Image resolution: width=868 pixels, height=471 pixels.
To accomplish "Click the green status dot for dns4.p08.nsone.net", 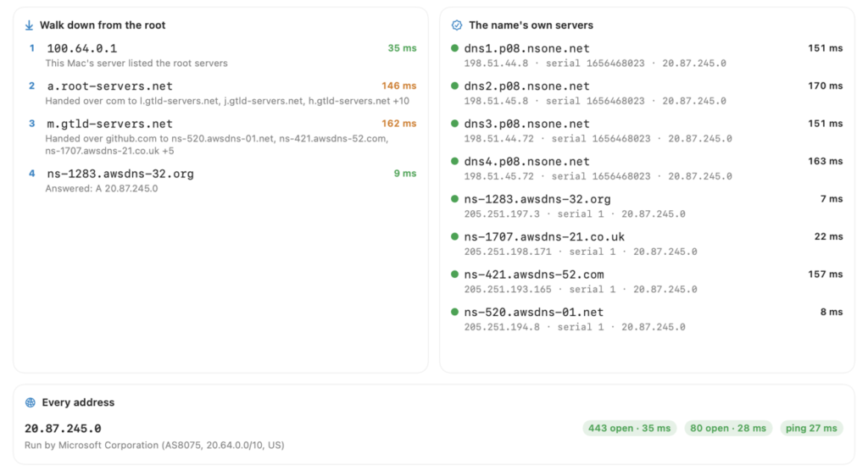I will point(454,161).
